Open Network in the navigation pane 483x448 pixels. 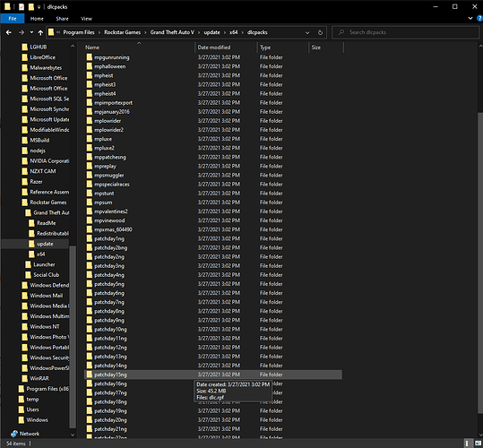(30, 434)
